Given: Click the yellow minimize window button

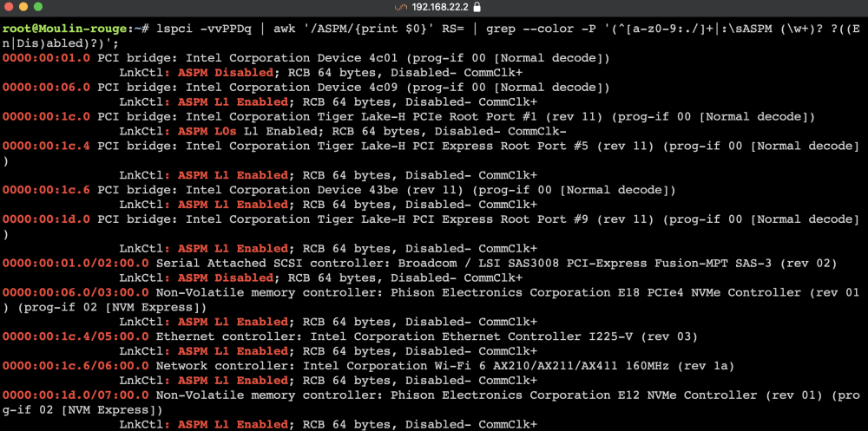Looking at the screenshot, I should [x=23, y=8].
